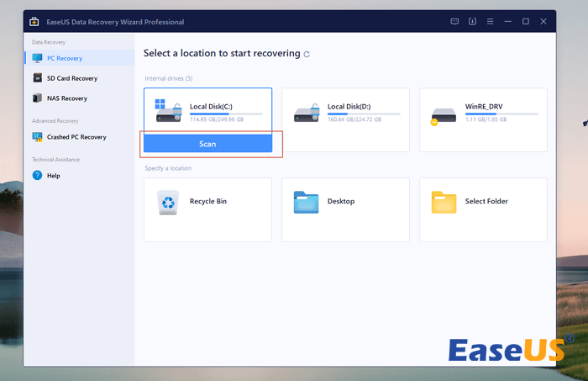Screen dimensions: 588x381
Task: Open Help from sidebar
Action: coord(80,175)
